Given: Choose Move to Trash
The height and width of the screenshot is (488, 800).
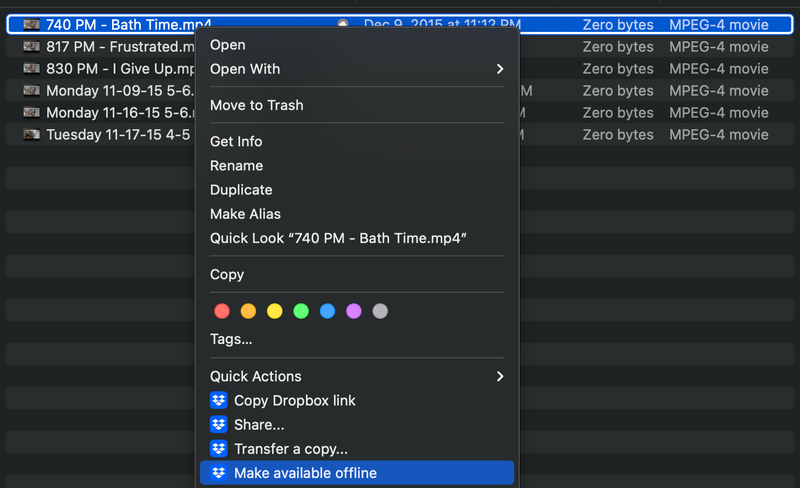Looking at the screenshot, I should pos(256,105).
